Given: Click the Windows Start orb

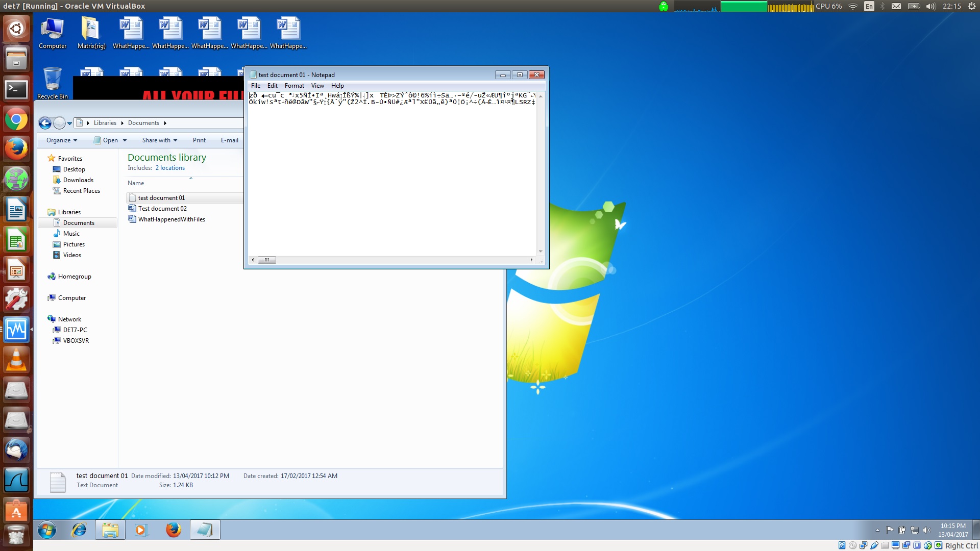Looking at the screenshot, I should (x=47, y=530).
